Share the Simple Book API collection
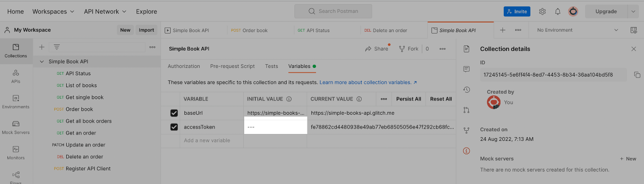This screenshot has width=644, height=184. tap(377, 49)
